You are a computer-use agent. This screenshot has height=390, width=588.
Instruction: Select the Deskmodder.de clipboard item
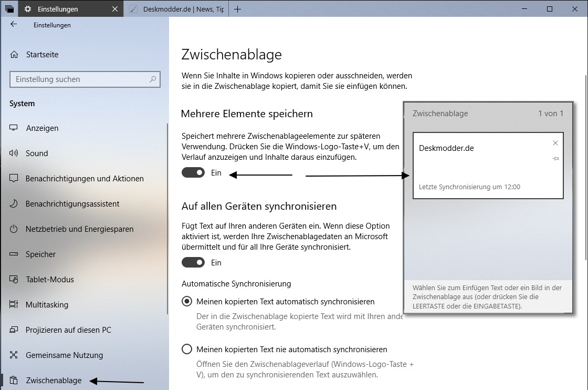coord(488,166)
